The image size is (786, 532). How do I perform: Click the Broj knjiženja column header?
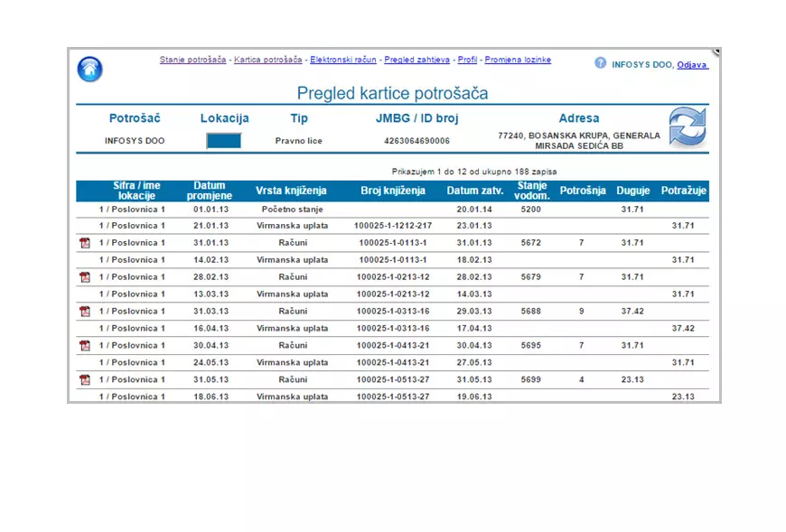(x=392, y=191)
